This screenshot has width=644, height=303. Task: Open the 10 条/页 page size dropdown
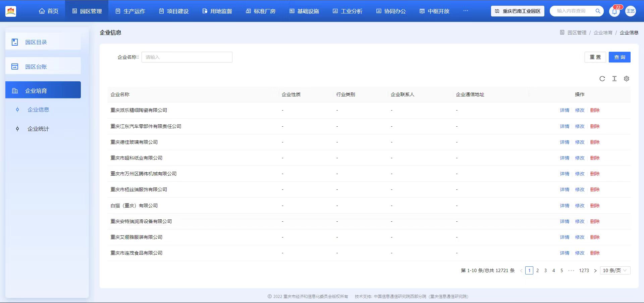pos(615,271)
